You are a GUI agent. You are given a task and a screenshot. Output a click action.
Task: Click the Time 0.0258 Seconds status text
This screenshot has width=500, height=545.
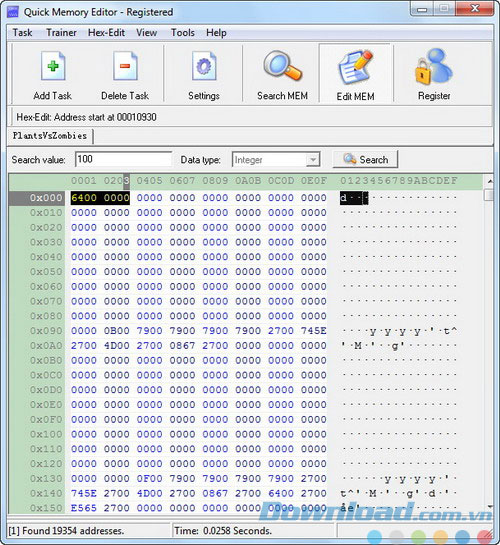(x=223, y=531)
